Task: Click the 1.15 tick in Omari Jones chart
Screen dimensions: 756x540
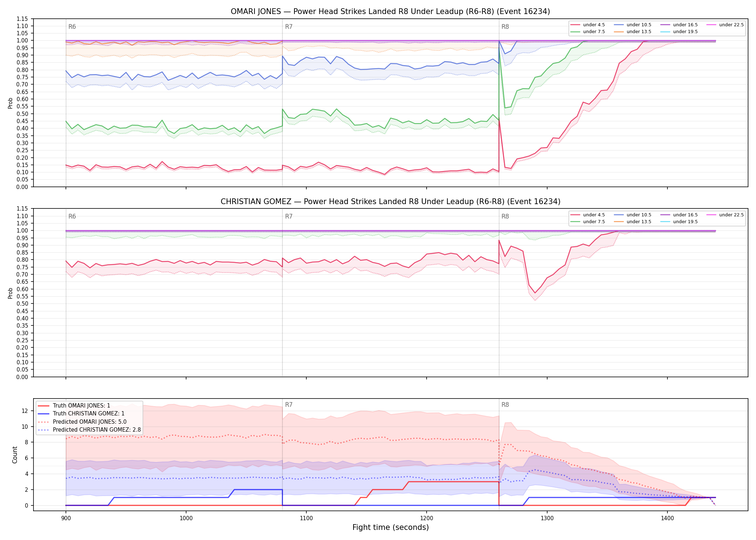Action: [22, 19]
